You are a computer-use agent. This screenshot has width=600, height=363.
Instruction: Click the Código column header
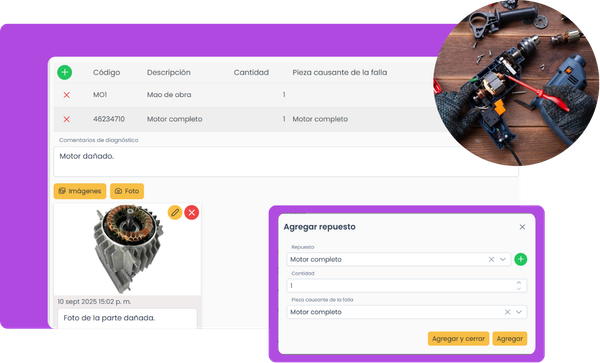click(x=106, y=72)
